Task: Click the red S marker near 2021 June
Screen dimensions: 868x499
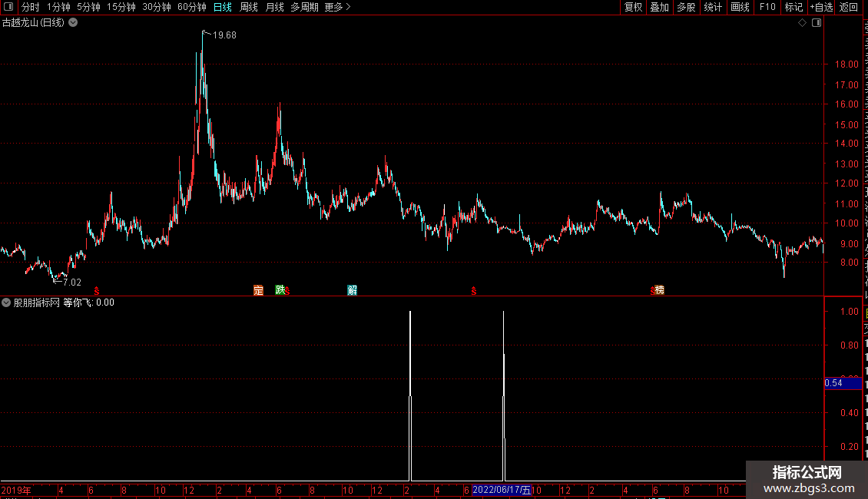Action: [474, 291]
